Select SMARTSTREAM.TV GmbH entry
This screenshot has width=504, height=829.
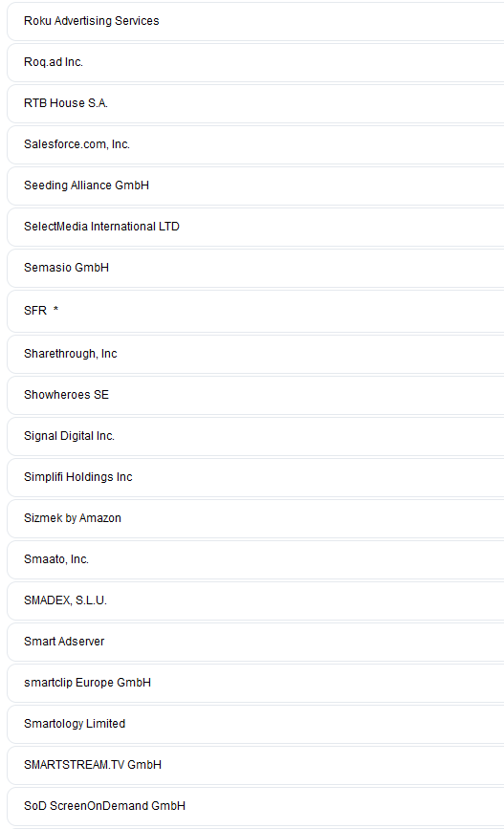coord(255,767)
